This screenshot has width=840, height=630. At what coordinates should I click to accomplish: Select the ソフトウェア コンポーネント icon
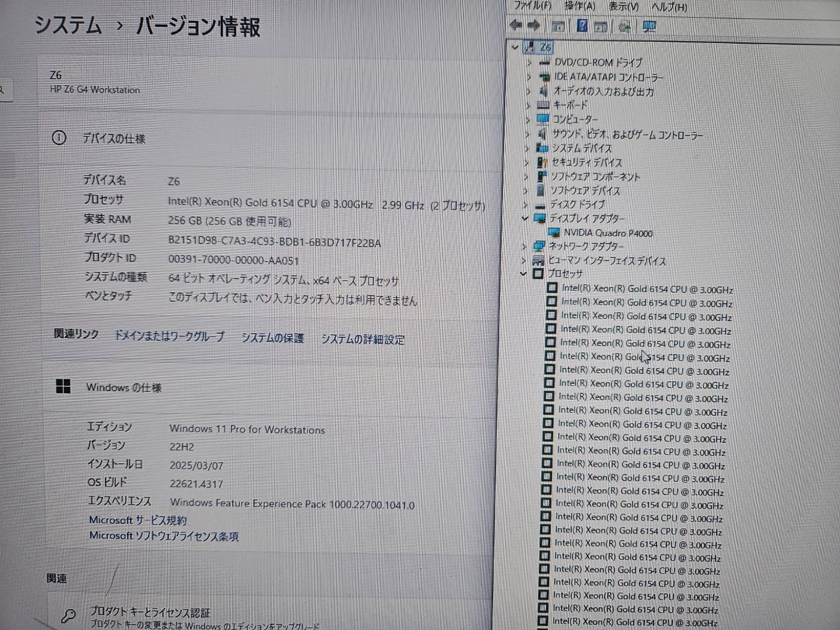[542, 176]
